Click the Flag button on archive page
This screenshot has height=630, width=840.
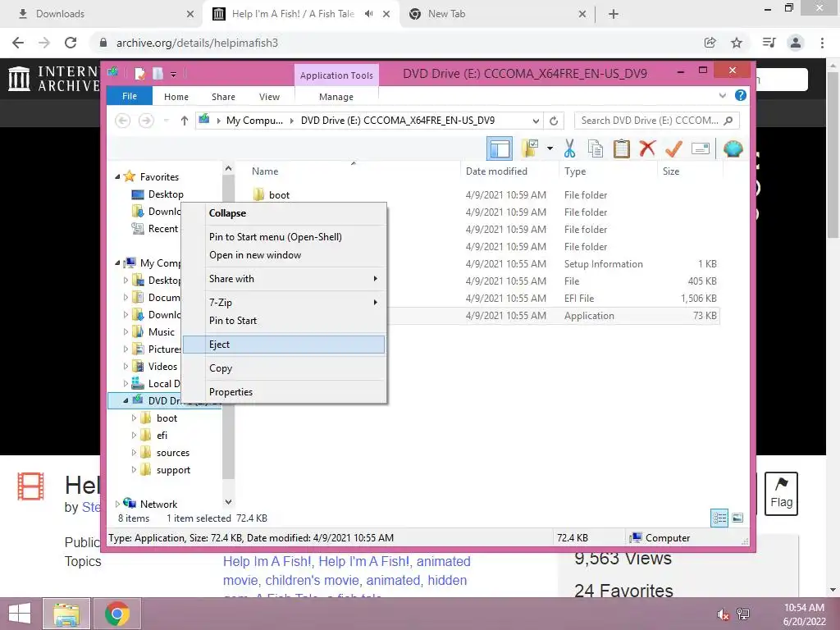click(x=781, y=493)
